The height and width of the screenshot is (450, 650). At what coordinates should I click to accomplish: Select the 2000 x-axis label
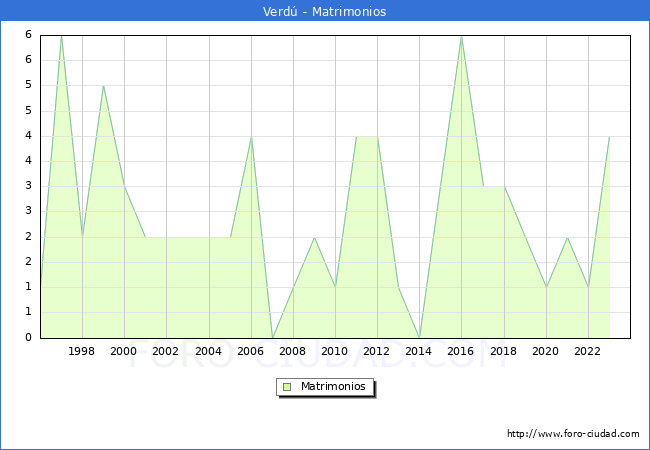[124, 351]
